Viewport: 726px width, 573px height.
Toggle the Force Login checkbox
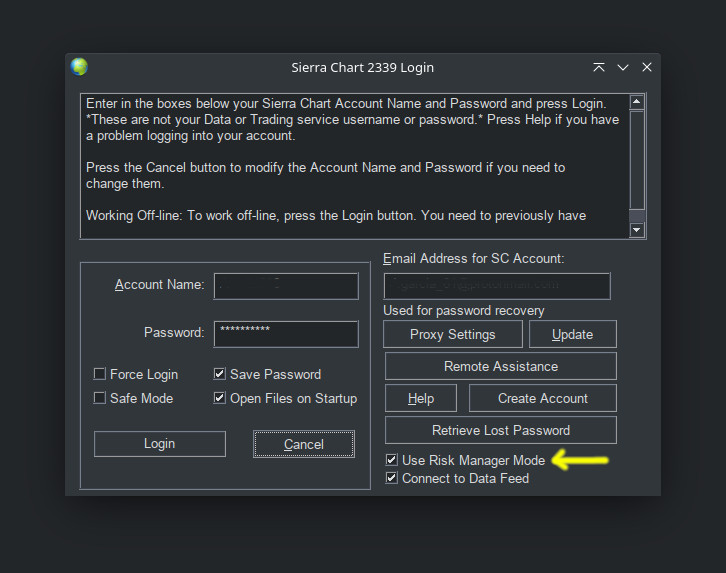[x=100, y=374]
